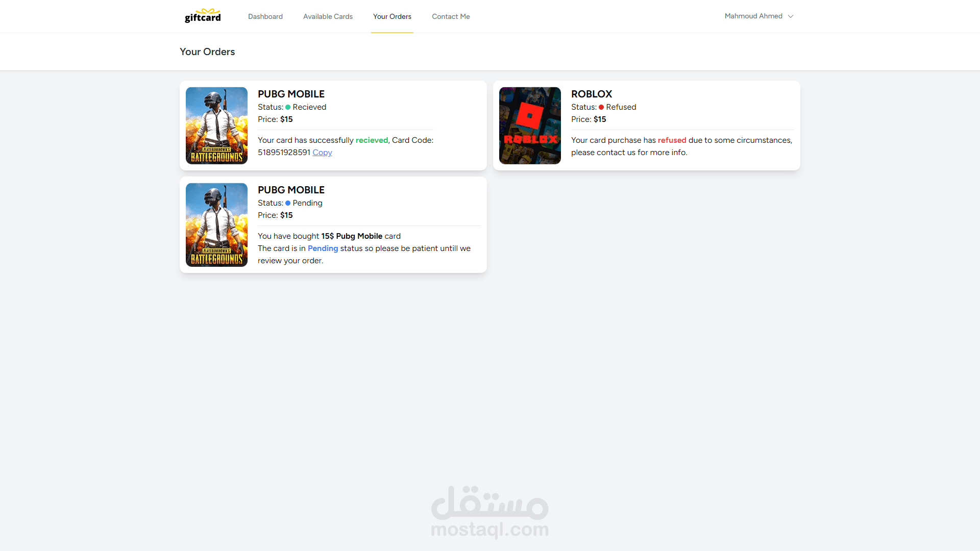Screen dimensions: 980x551
Task: Click the ROBLOX order title
Action: click(x=591, y=94)
